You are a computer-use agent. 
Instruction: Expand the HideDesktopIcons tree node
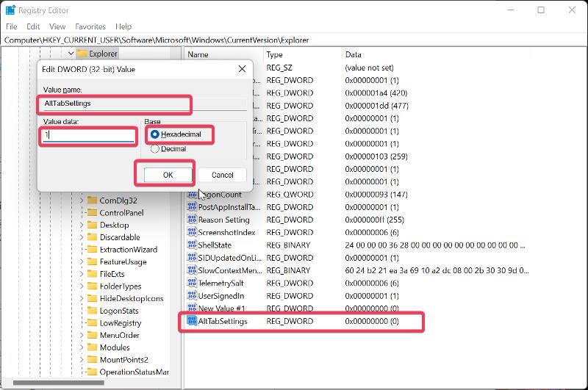click(x=82, y=298)
